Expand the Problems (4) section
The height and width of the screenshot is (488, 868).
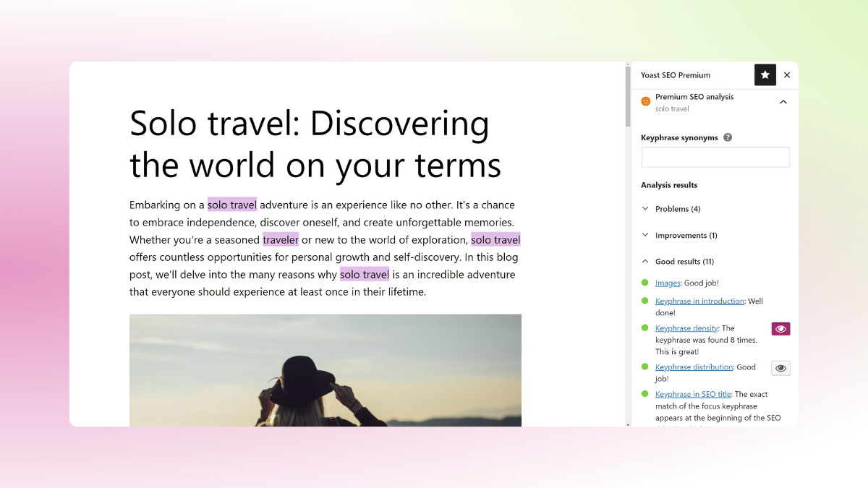pyautogui.click(x=677, y=209)
